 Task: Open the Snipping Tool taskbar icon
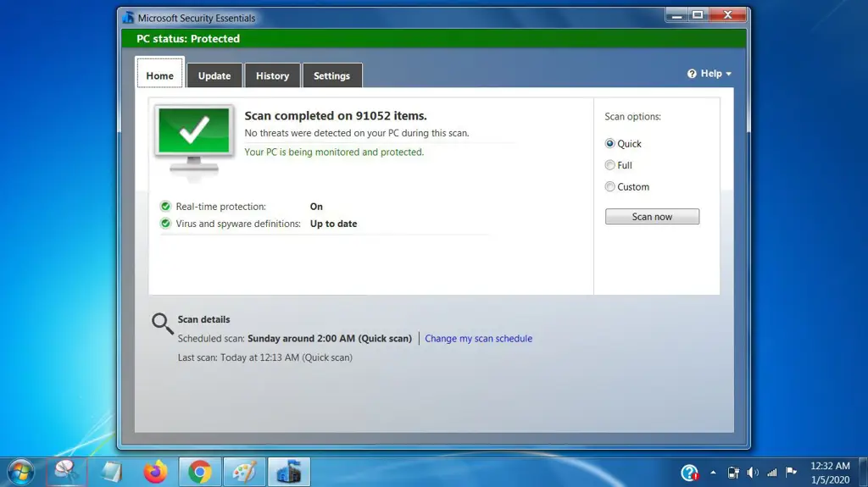(x=66, y=472)
